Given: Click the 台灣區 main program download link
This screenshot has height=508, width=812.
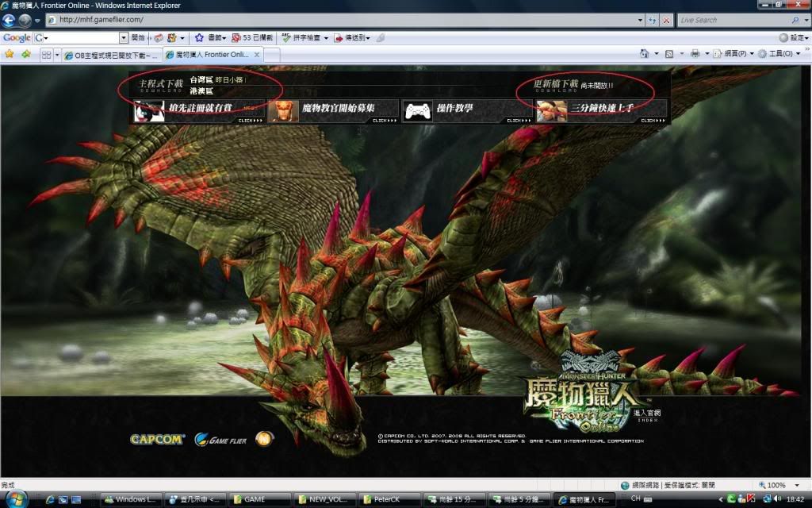Looking at the screenshot, I should click(x=201, y=80).
